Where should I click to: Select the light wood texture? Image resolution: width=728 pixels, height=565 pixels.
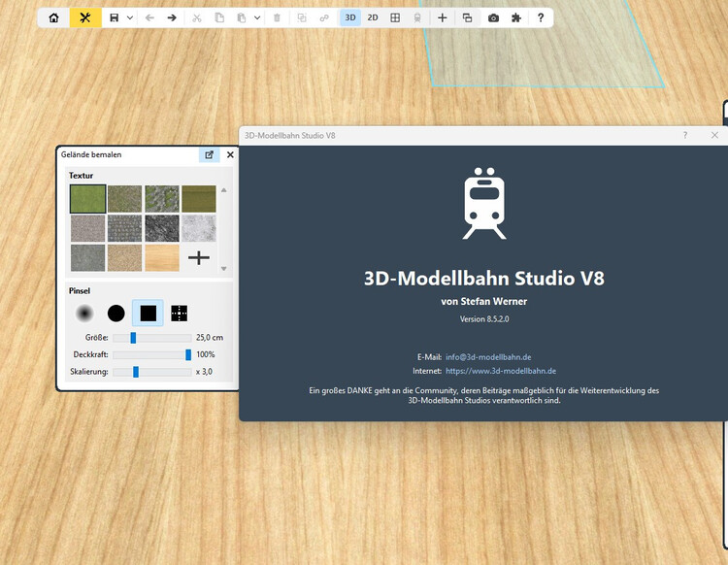coord(161,257)
